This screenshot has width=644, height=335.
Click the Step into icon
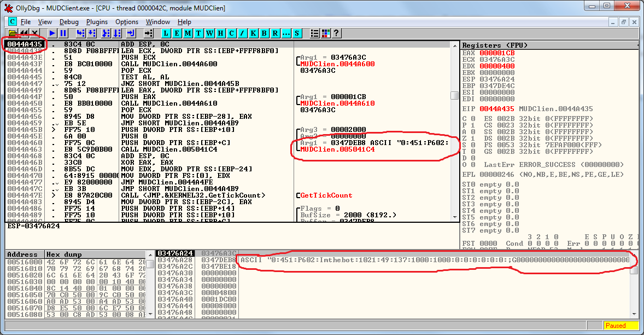click(80, 33)
